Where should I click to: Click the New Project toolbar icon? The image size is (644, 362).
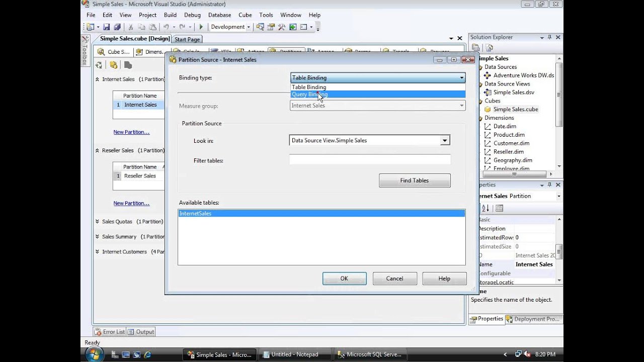tap(90, 27)
